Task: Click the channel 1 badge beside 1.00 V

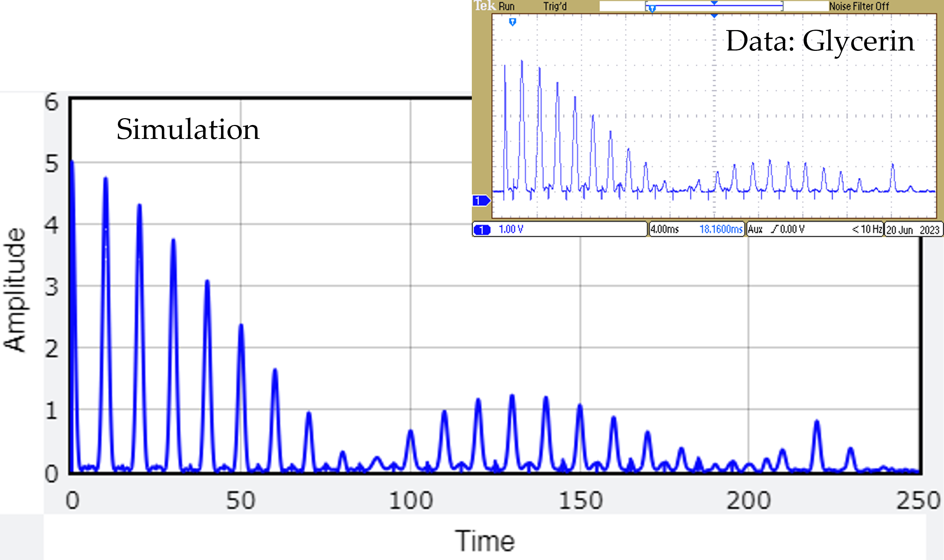Action: tap(481, 230)
